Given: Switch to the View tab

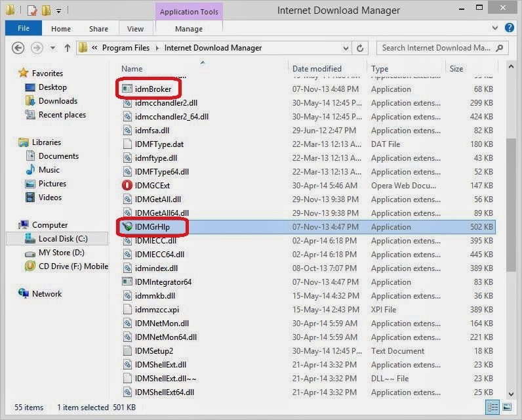Looking at the screenshot, I should point(135,29).
